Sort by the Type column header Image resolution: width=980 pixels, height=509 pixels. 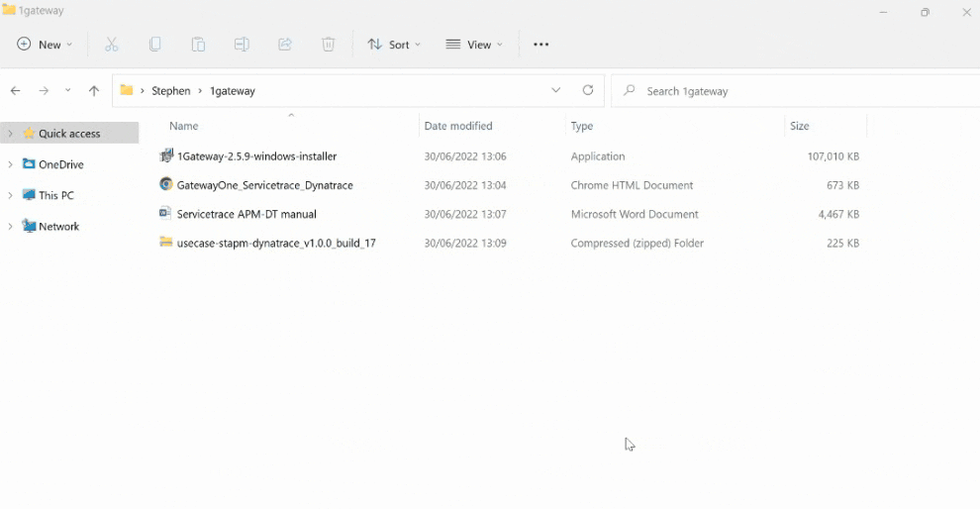point(582,126)
